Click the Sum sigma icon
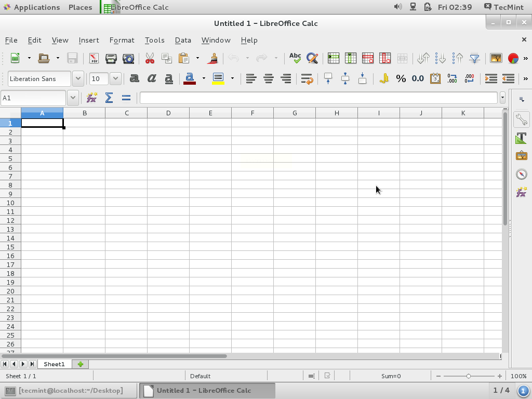Viewport: 532px width, 399px height. 109,98
